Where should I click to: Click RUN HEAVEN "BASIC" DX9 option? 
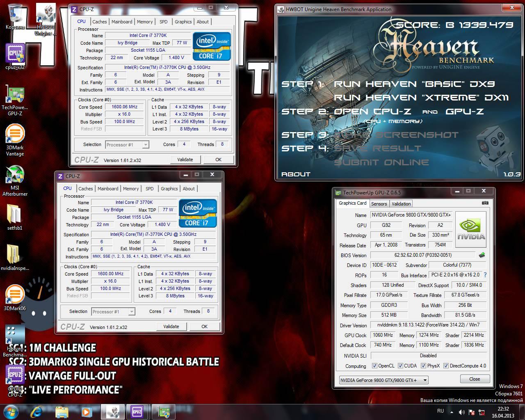(x=414, y=84)
